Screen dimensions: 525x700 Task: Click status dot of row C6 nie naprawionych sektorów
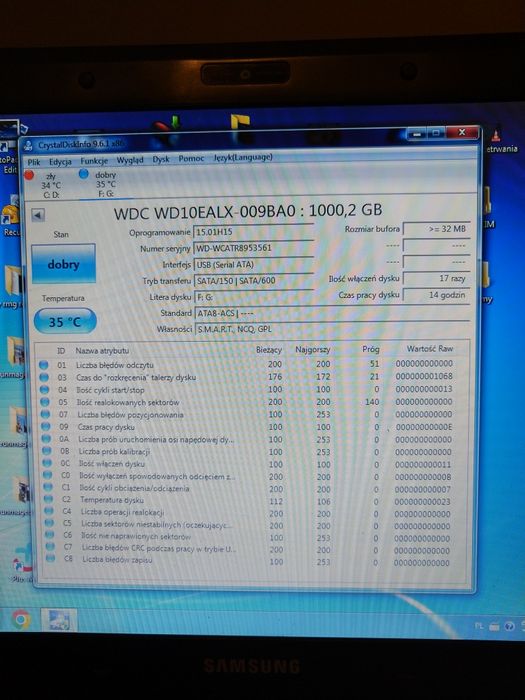pyautogui.click(x=50, y=535)
